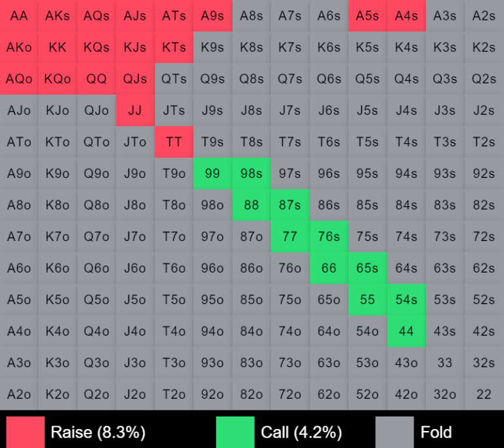Select the 98s call cell
Image resolution: width=504 pixels, height=448 pixels.
coord(251,173)
